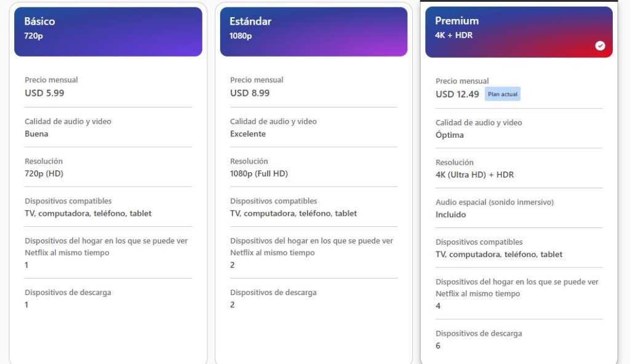Click "Dispositivos compatibles" in Estándar card
Image resolution: width=630 pixels, height=364 pixels.
click(274, 201)
